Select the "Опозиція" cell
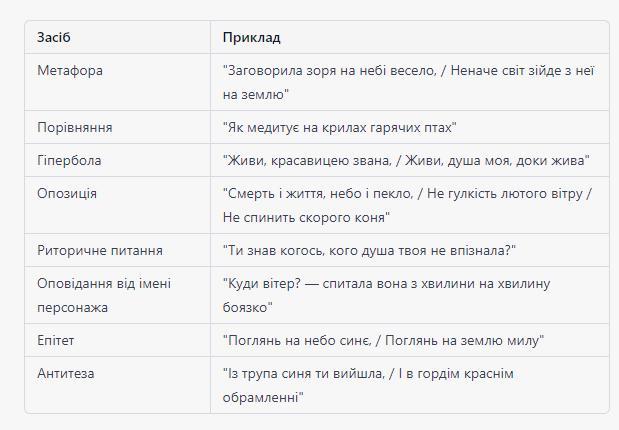The height and width of the screenshot is (430, 619). click(117, 205)
